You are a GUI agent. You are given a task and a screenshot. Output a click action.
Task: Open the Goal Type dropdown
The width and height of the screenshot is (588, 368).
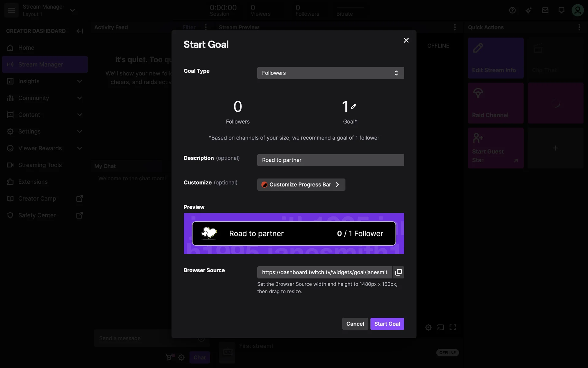330,73
